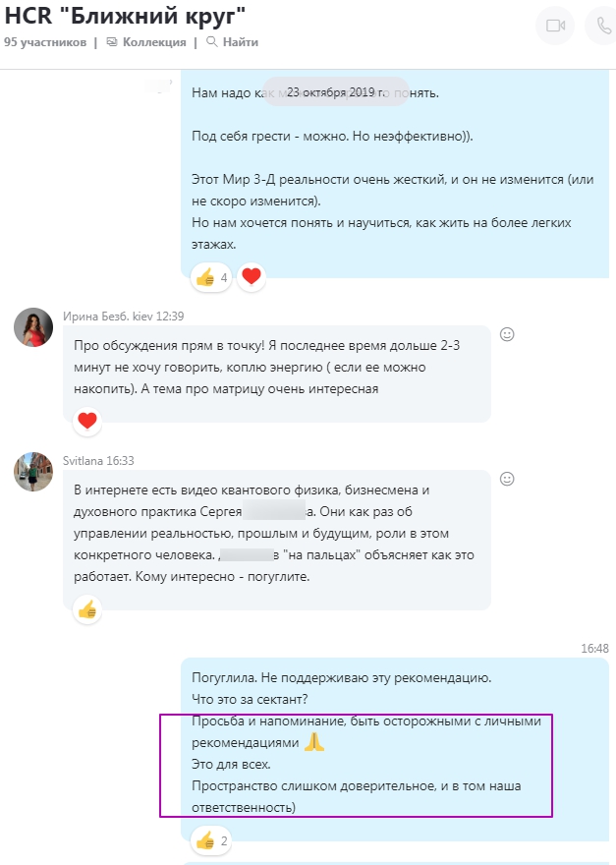This screenshot has height=865, width=616.
Task: Click the search magnifier icon next to Найти
Action: 212,42
